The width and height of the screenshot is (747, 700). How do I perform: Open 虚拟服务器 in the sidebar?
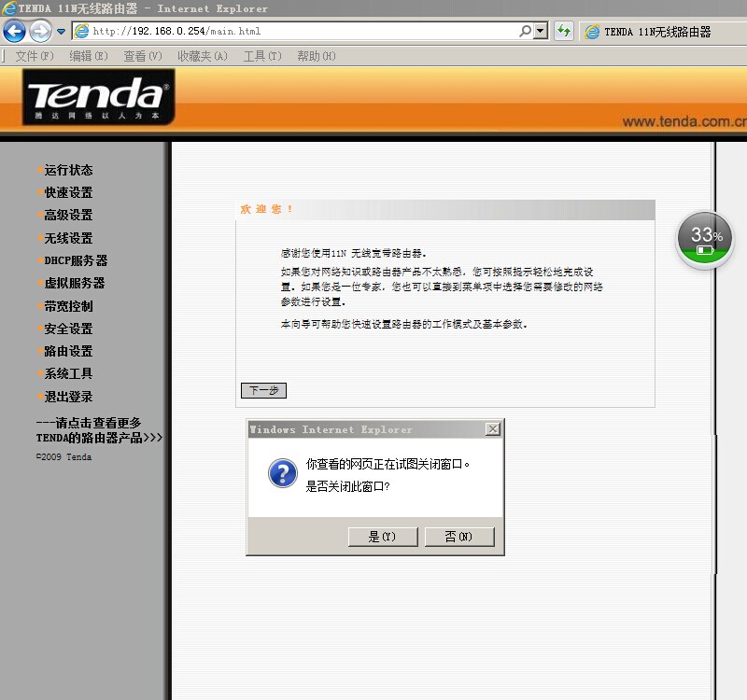coord(75,283)
